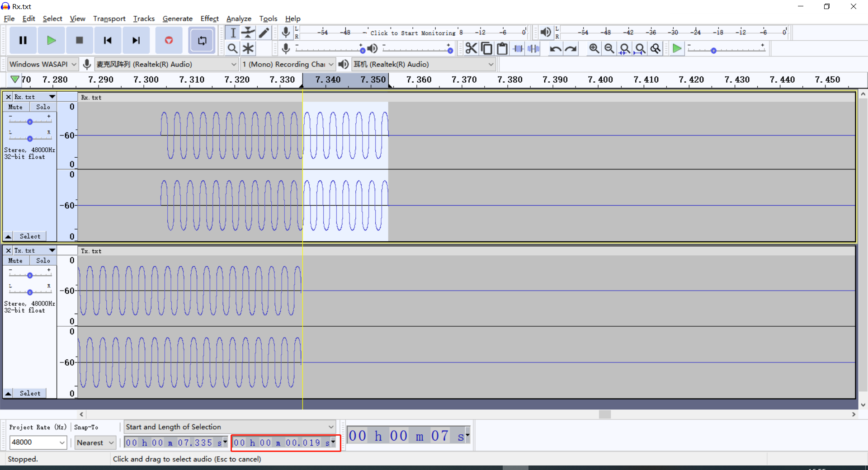This screenshot has height=470, width=868.
Task: Copy the selected audio
Action: pyautogui.click(x=486, y=48)
